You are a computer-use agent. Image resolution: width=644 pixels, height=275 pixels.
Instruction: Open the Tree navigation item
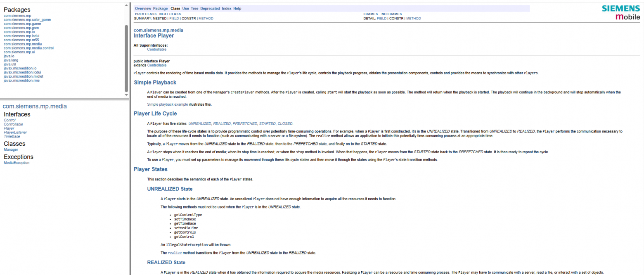pos(194,9)
